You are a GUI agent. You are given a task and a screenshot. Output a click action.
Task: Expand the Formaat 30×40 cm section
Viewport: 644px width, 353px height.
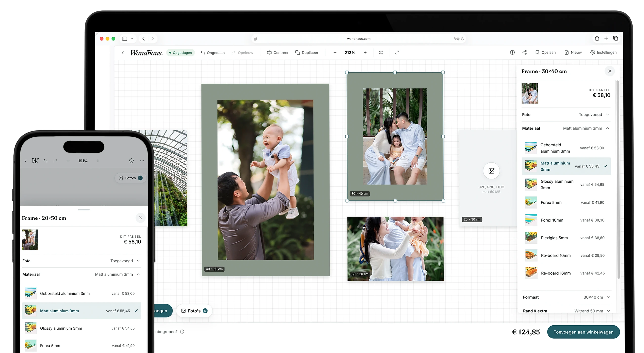click(x=567, y=297)
